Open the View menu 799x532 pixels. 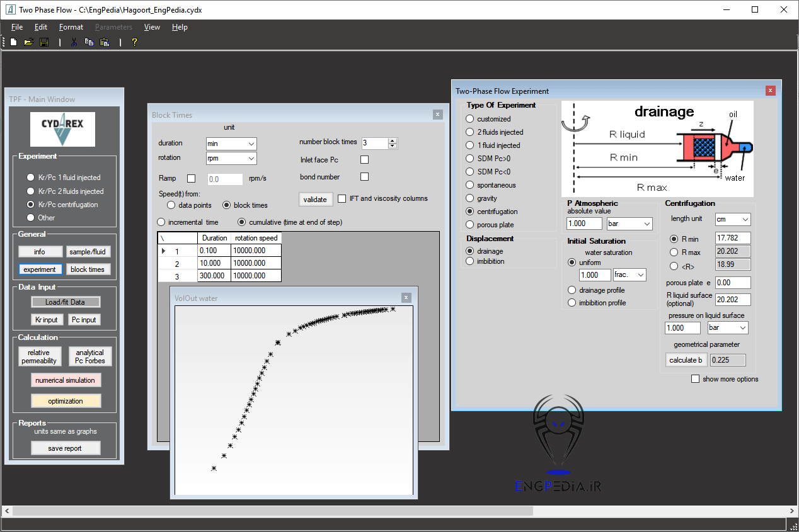152,27
